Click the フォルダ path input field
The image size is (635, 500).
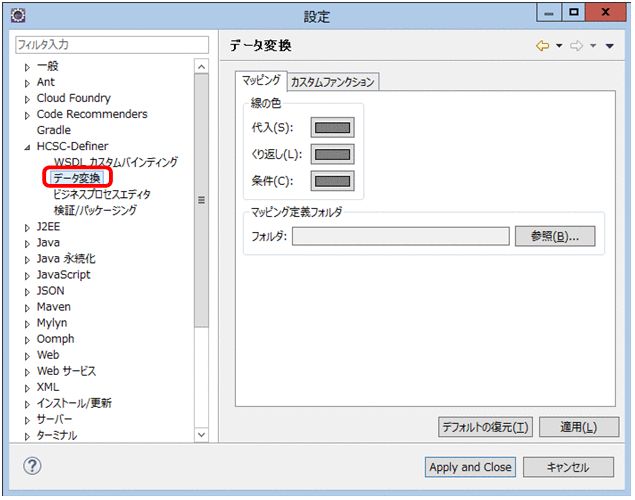(401, 236)
